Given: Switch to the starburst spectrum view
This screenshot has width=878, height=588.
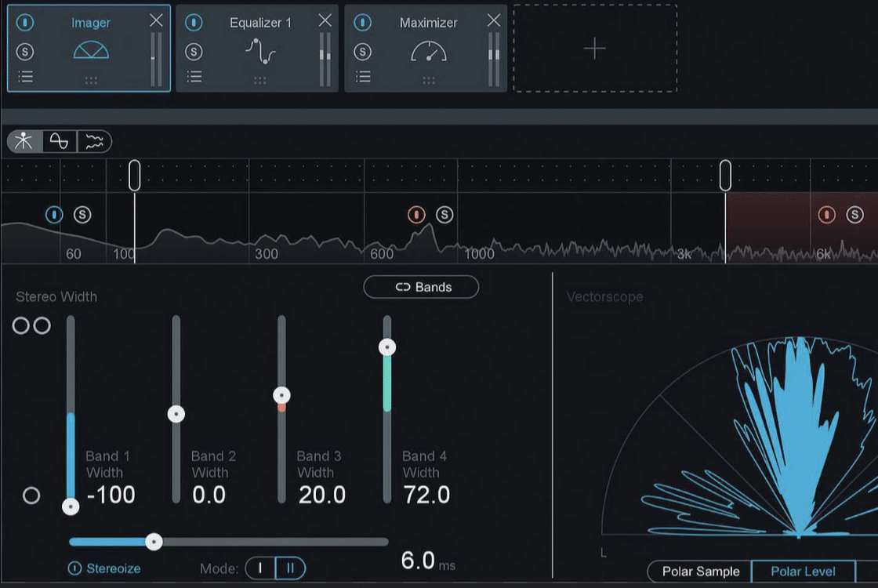Looking at the screenshot, I should pos(24,141).
